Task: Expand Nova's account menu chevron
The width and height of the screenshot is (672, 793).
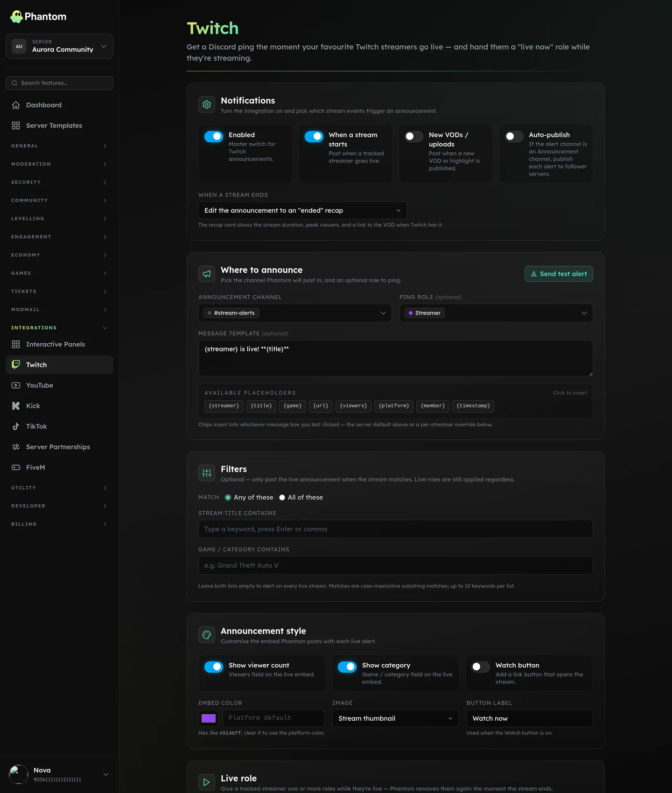Action: 106,774
